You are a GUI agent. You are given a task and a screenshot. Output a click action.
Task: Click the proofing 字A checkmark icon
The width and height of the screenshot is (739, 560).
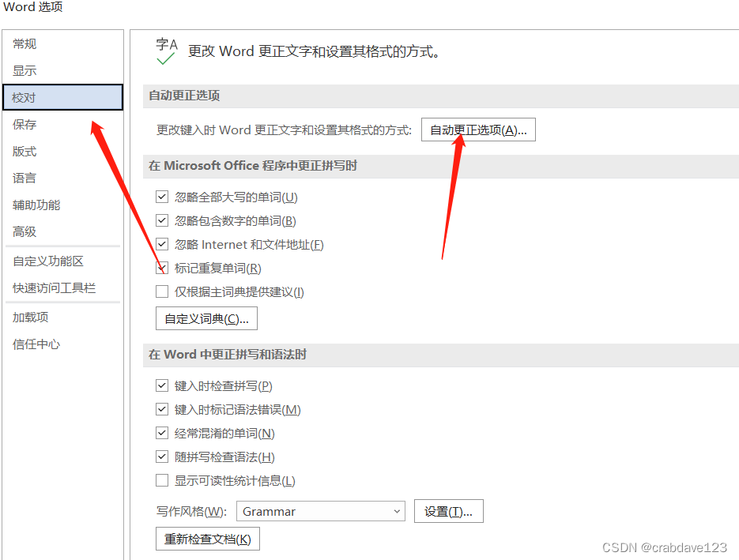[x=166, y=51]
